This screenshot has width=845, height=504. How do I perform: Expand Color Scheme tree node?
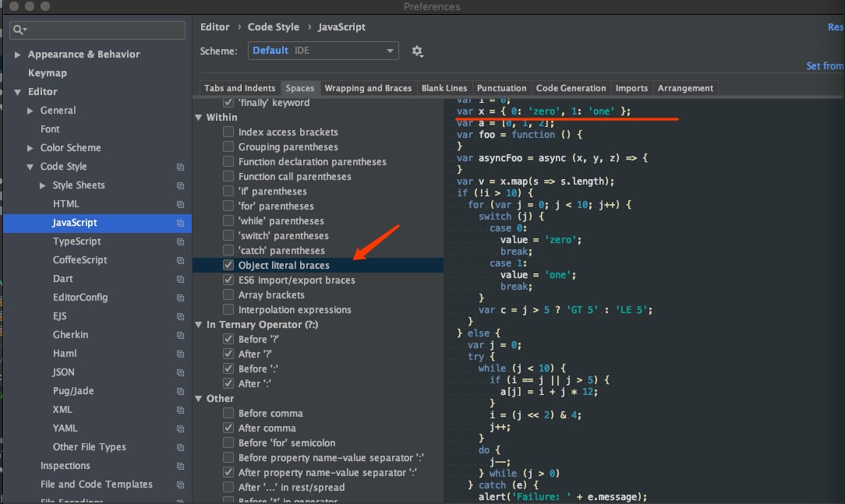(30, 148)
